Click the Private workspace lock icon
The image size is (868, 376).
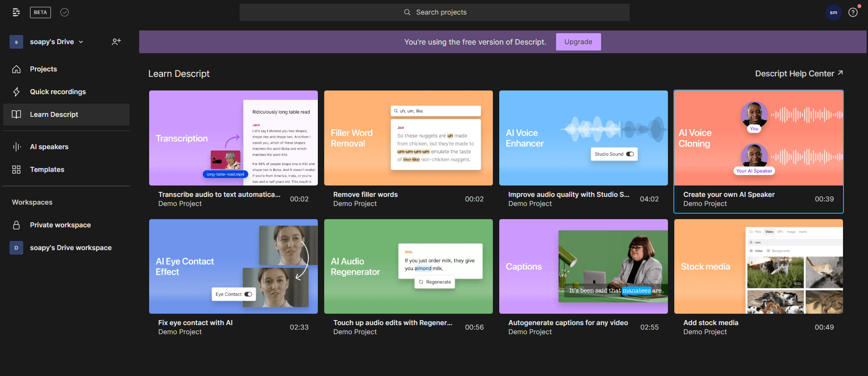[x=16, y=225]
